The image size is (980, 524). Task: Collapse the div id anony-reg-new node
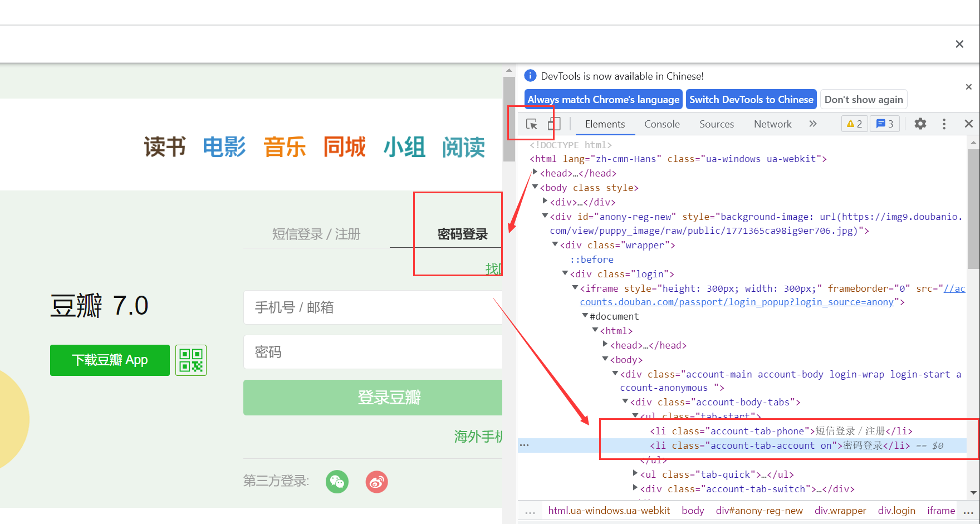[x=545, y=216]
